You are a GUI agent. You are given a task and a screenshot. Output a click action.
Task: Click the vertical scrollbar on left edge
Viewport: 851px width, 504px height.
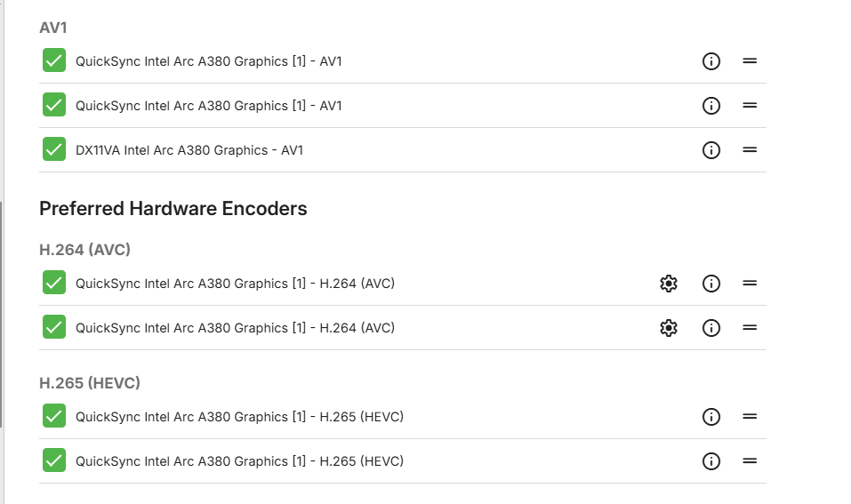[x=3, y=311]
